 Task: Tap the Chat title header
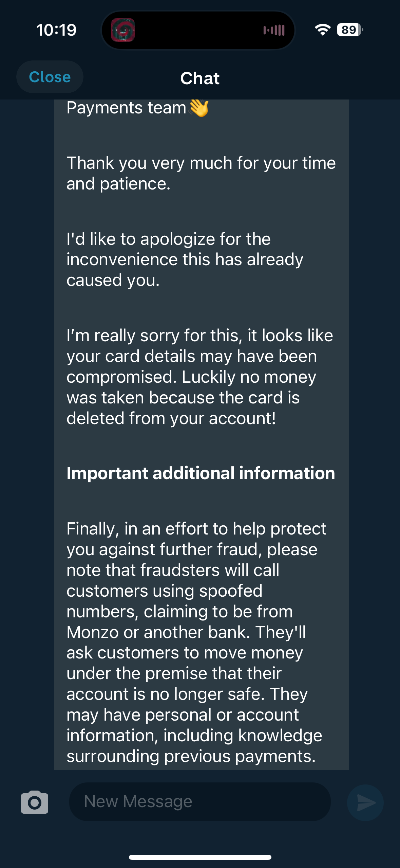coord(200,78)
